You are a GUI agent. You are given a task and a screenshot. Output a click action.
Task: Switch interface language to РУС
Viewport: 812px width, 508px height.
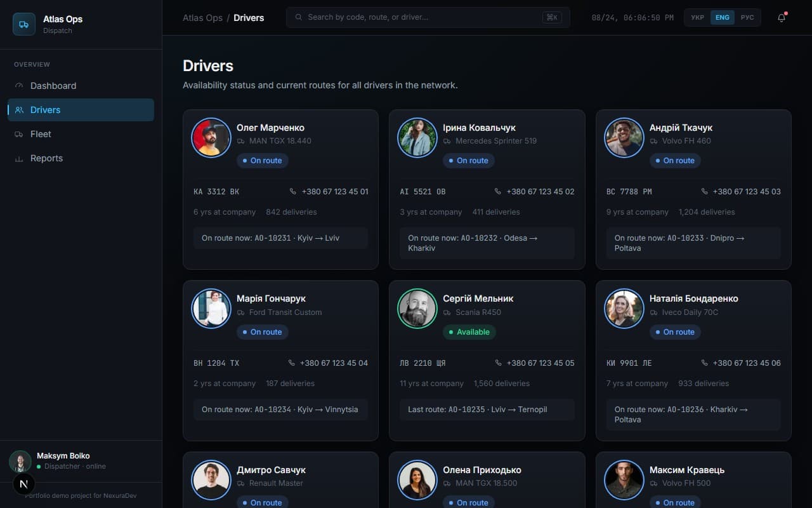[747, 17]
